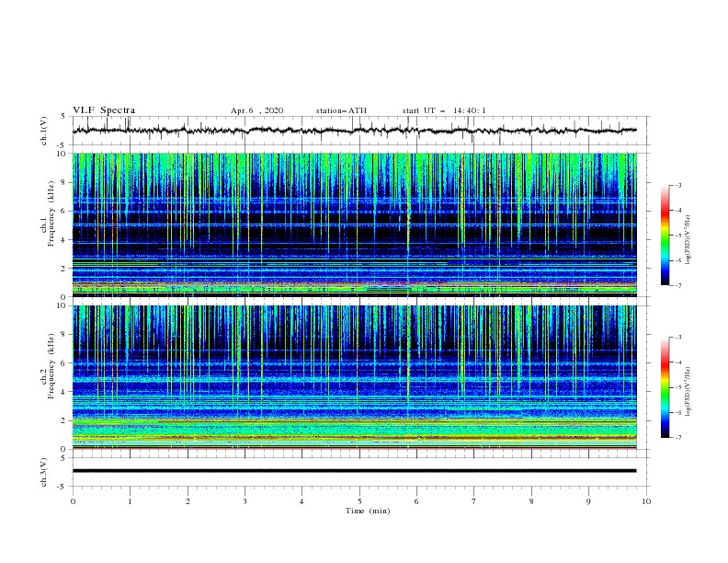Click the "8" tick on ch.1 frequency axis
This screenshot has height=563, width=728.
coord(64,182)
